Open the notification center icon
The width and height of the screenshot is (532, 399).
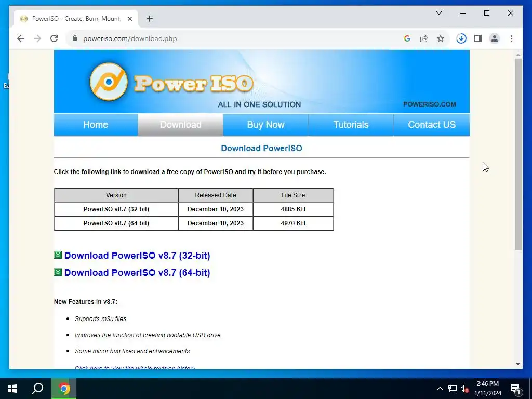coord(515,389)
